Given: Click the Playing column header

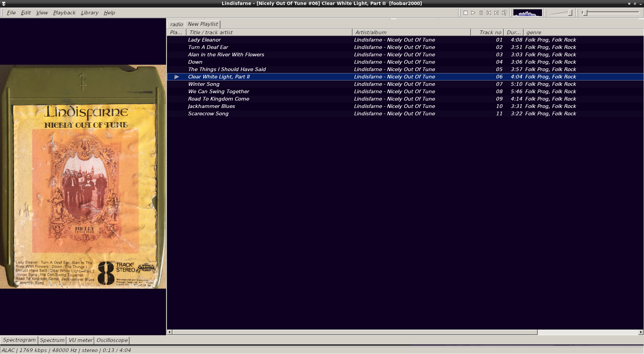Looking at the screenshot, I should (176, 33).
